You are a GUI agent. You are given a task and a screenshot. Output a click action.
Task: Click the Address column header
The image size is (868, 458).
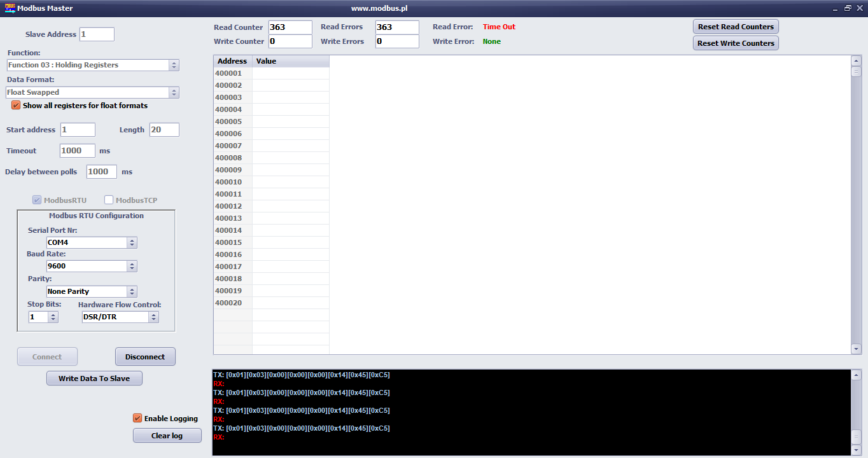click(233, 61)
